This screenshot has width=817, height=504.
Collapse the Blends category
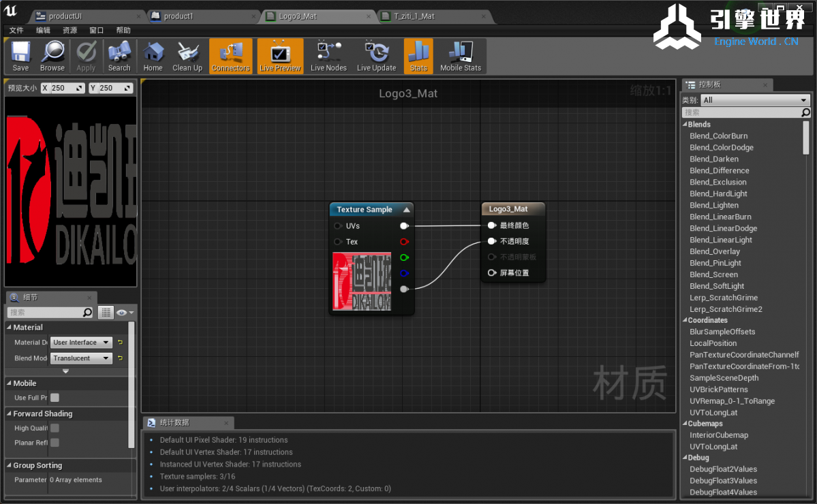click(685, 125)
